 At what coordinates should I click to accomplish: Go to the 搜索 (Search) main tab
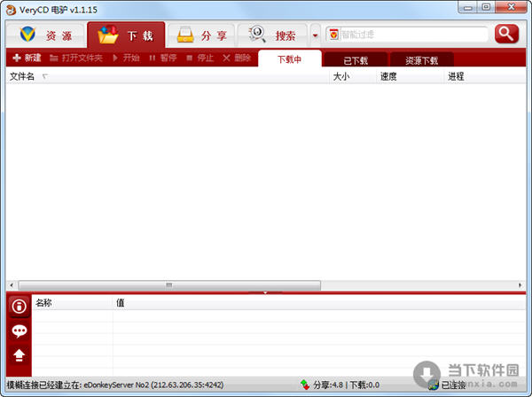[x=272, y=35]
